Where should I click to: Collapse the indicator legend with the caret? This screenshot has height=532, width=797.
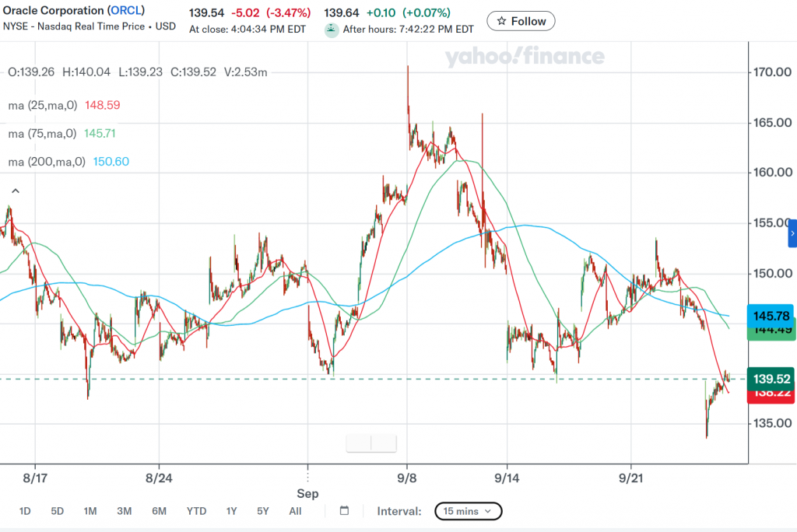(16, 191)
